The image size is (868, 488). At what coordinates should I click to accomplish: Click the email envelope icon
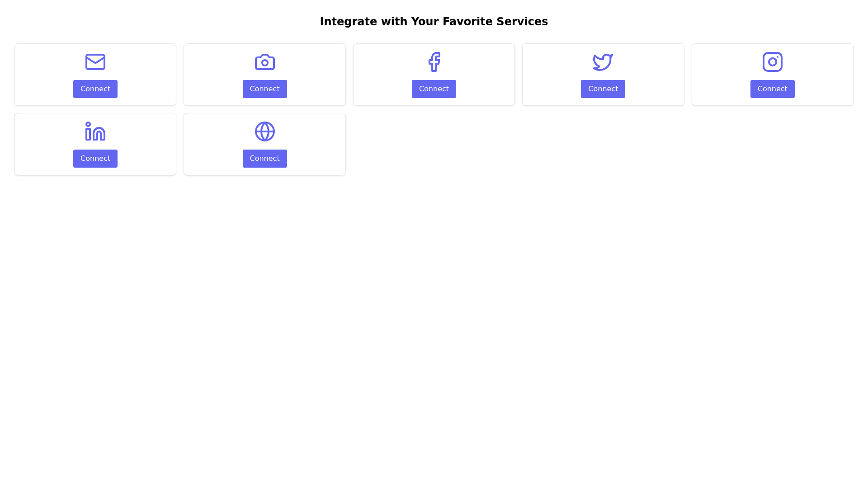(x=95, y=62)
